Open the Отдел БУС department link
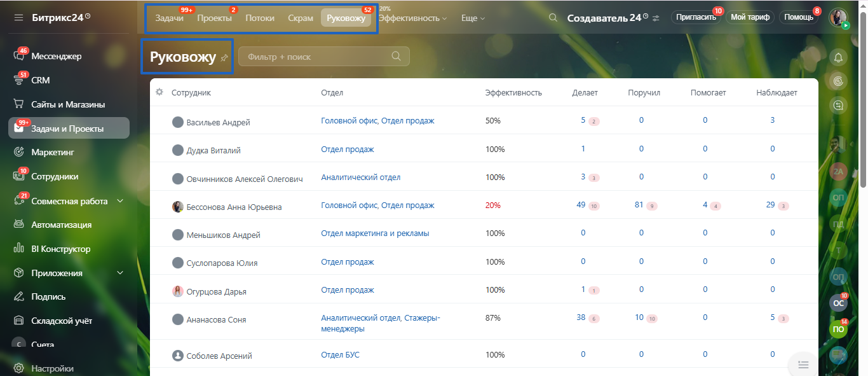This screenshot has width=868, height=376. tap(340, 354)
